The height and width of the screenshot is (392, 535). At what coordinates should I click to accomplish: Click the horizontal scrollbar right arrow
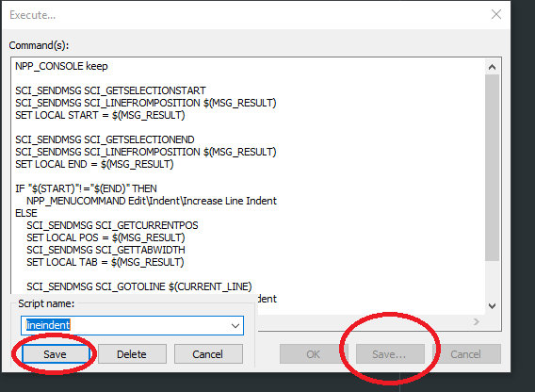coord(477,321)
